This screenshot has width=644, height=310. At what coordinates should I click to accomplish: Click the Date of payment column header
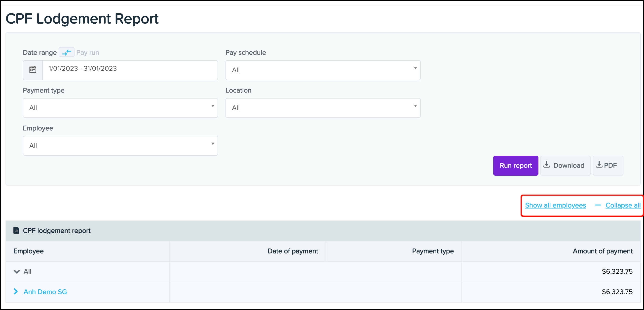click(x=293, y=251)
